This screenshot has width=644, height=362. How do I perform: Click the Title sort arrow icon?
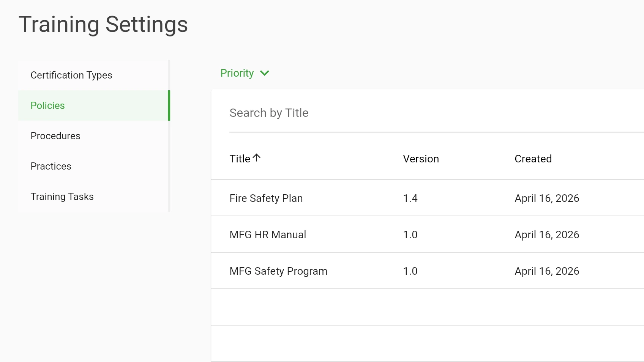257,158
